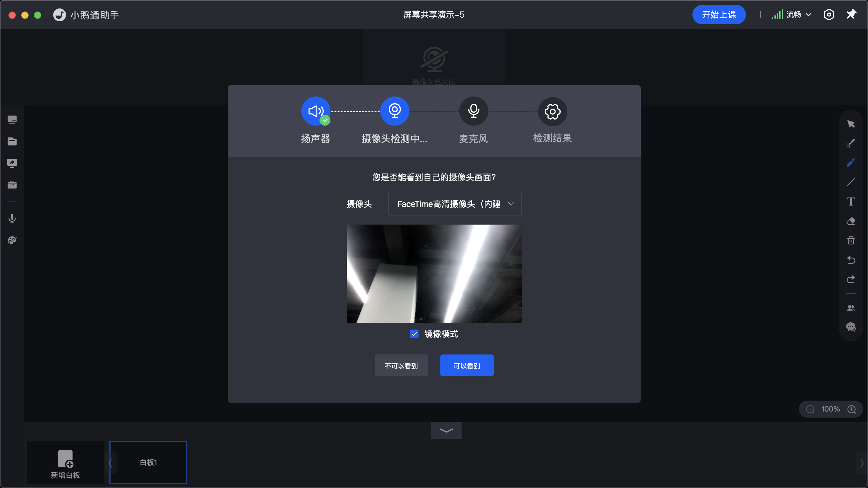Select the 扬声器 speaker step icon
868x488 pixels.
[x=315, y=111]
